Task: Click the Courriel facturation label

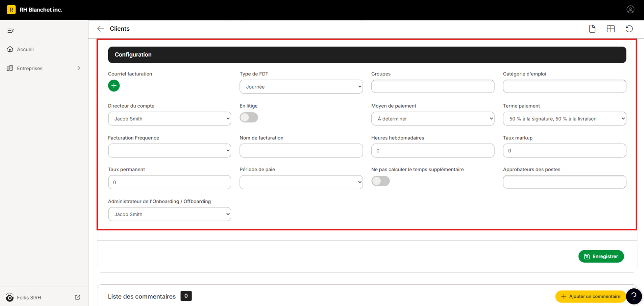Action: click(x=130, y=74)
